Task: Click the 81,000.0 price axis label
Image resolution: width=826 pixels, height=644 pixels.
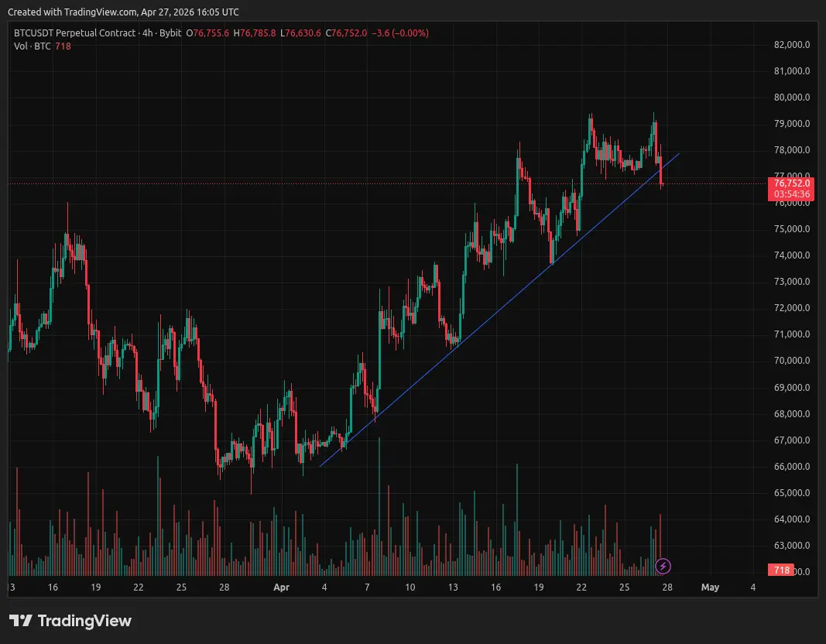Action: coord(792,71)
